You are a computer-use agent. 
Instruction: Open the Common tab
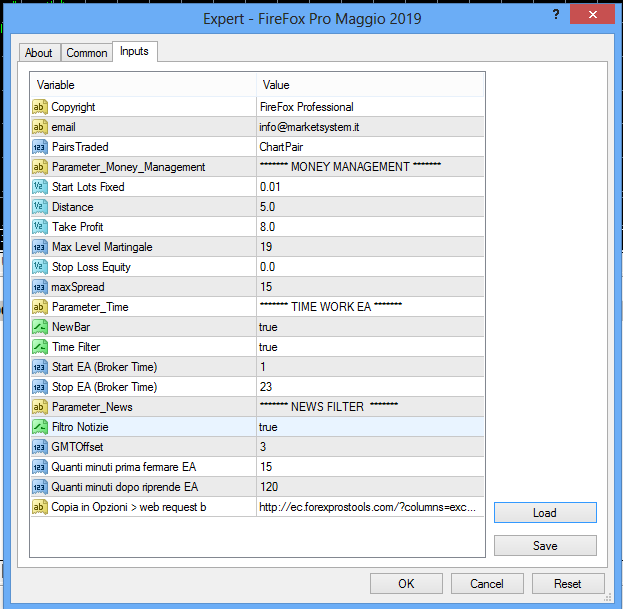point(87,53)
